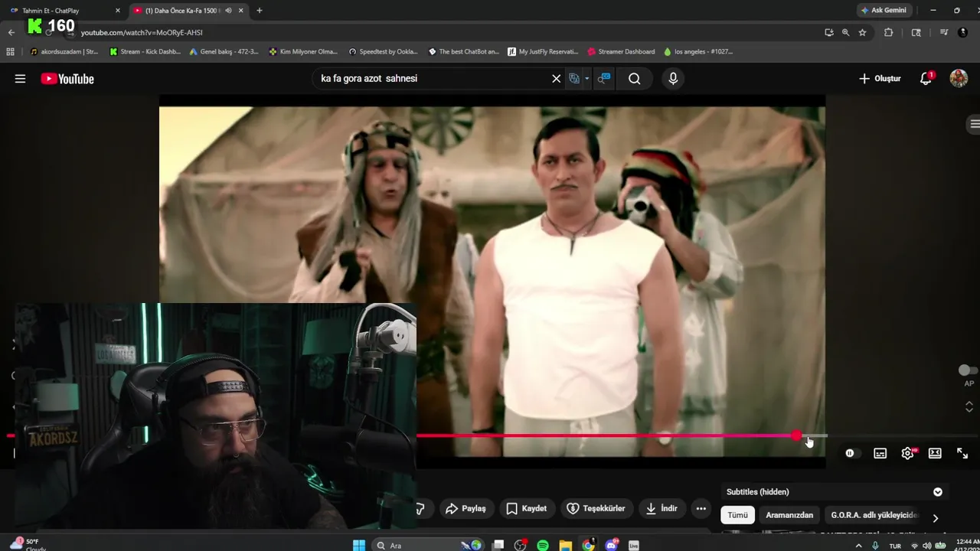Image resolution: width=980 pixels, height=551 pixels.
Task: Switch the player to theater mode
Action: (x=935, y=453)
